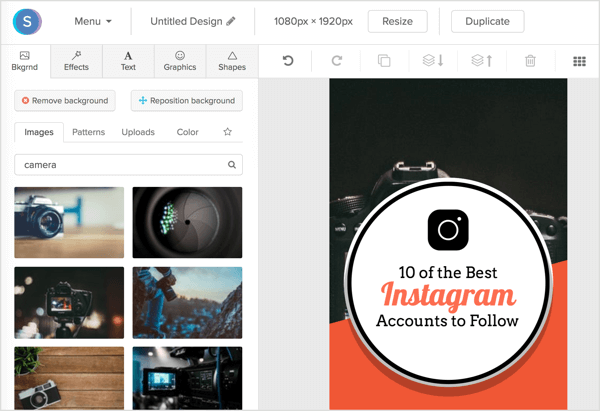Click the undo arrow icon
Image resolution: width=600 pixels, height=411 pixels.
point(288,60)
